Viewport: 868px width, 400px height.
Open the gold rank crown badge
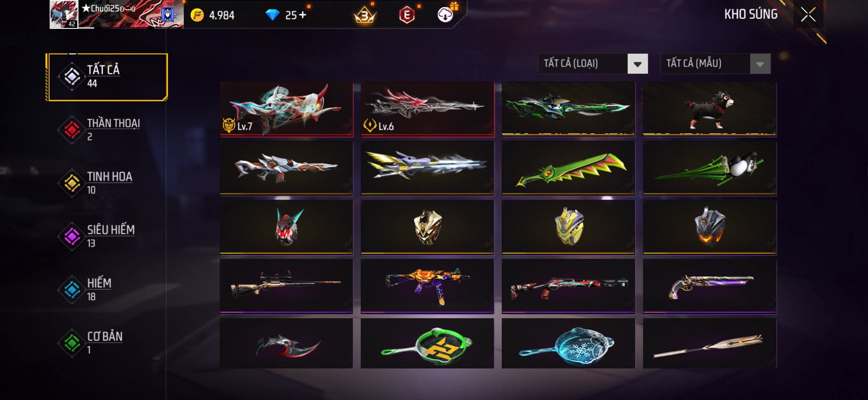click(365, 15)
